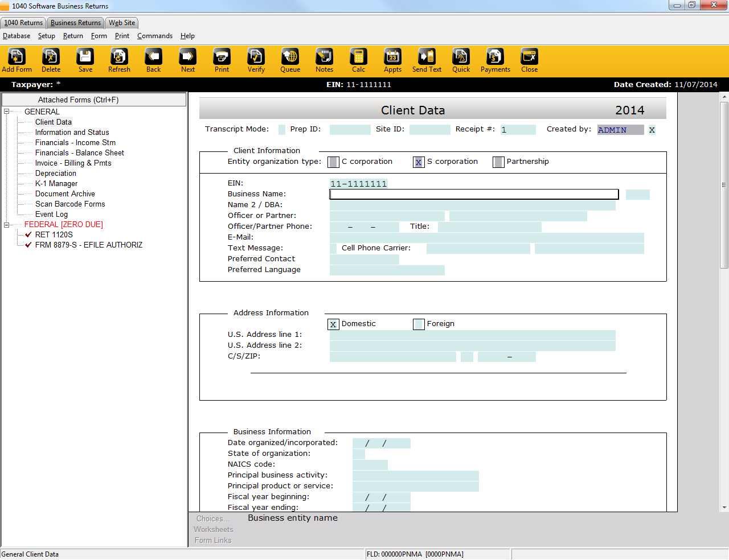Open the Commands menu
The image size is (729, 560).
click(x=154, y=36)
